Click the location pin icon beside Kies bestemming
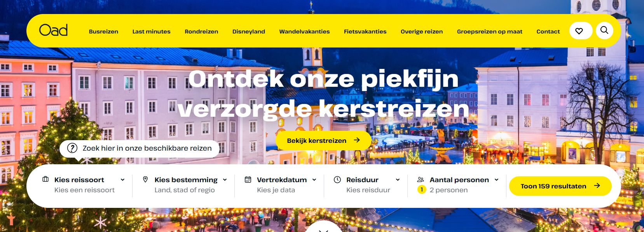Screen dimensions: 644x232 [145, 179]
